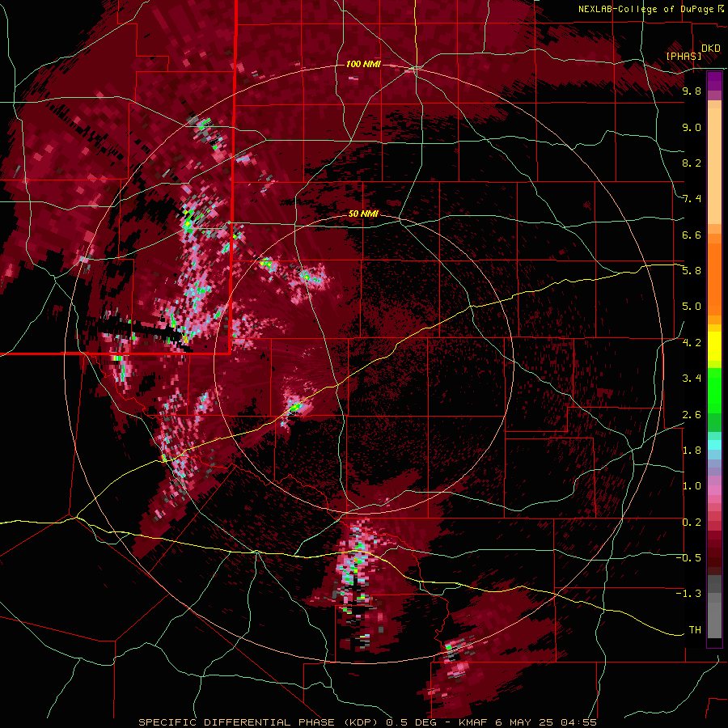Click the bright green segment of the color bar
Image resolution: width=728 pixels, height=728 pixels.
click(x=714, y=390)
